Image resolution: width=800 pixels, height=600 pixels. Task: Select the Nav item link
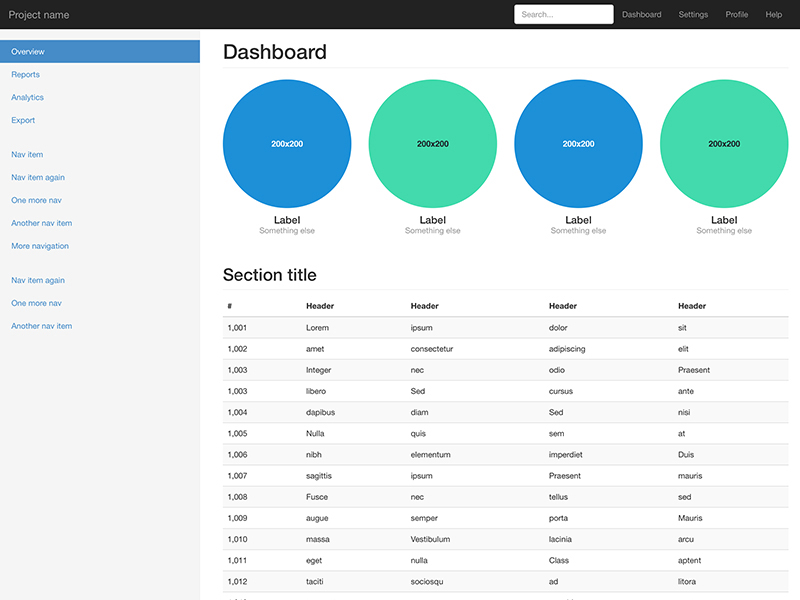pyautogui.click(x=27, y=154)
